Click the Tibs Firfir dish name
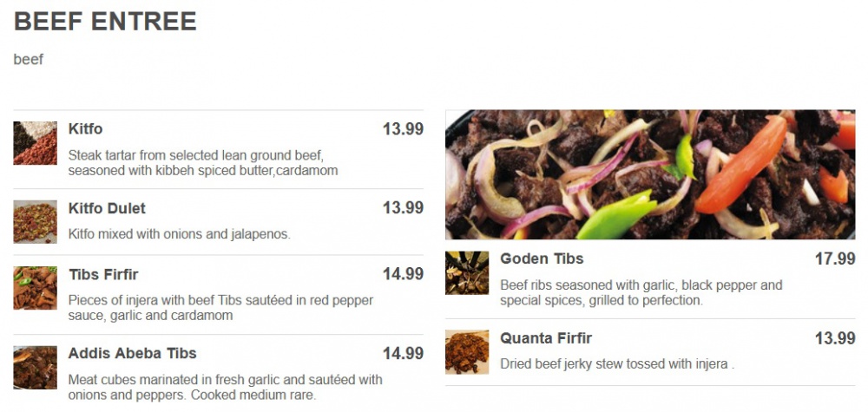The height and width of the screenshot is (412, 868). [x=103, y=274]
